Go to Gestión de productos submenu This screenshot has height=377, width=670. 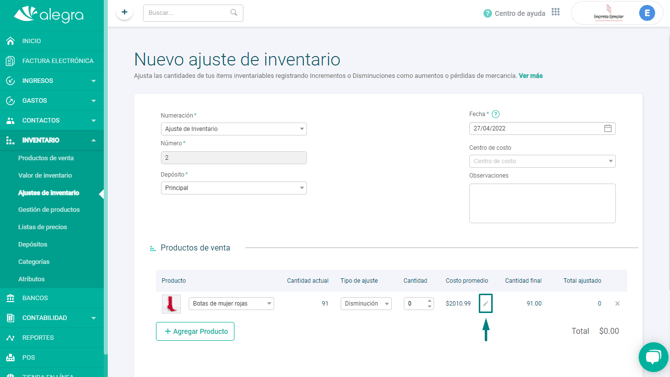click(49, 210)
